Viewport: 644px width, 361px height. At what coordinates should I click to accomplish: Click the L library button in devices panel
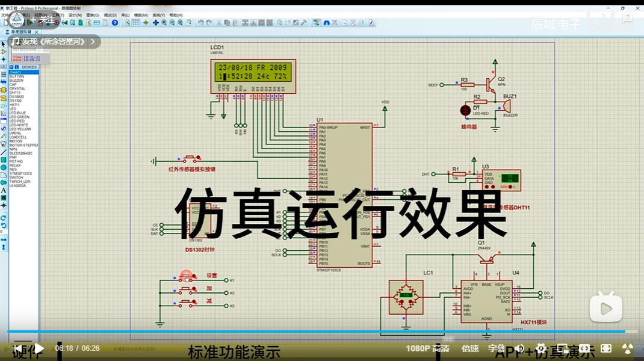pyautogui.click(x=16, y=67)
